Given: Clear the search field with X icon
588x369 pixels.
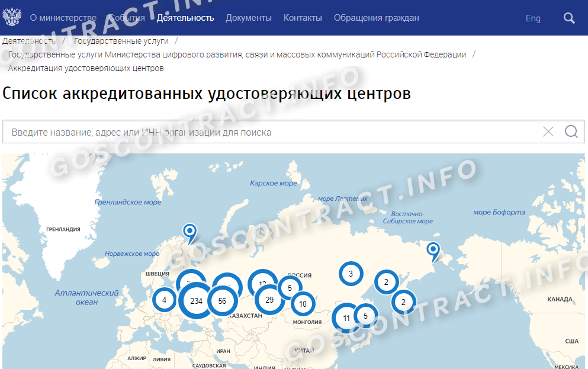Looking at the screenshot, I should point(548,131).
